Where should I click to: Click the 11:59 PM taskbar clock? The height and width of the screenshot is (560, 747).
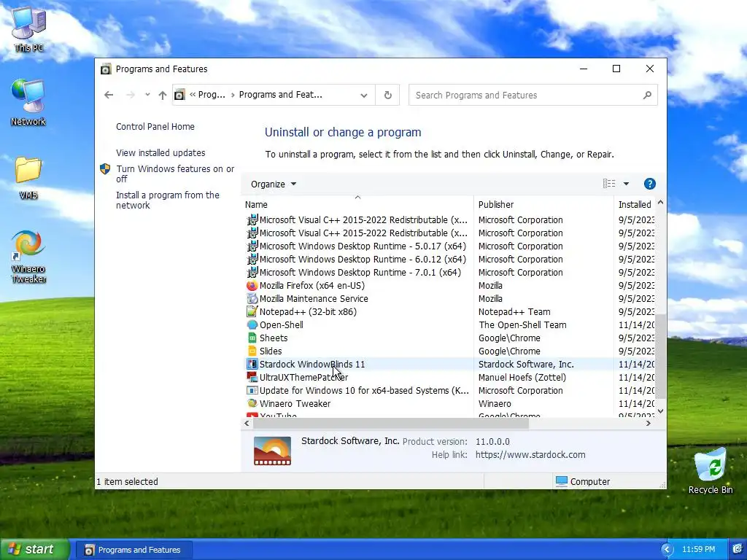click(x=698, y=550)
